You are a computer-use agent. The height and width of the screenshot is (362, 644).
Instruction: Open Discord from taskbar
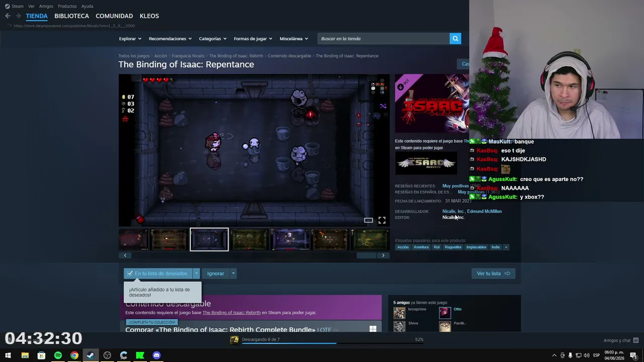coord(156,355)
